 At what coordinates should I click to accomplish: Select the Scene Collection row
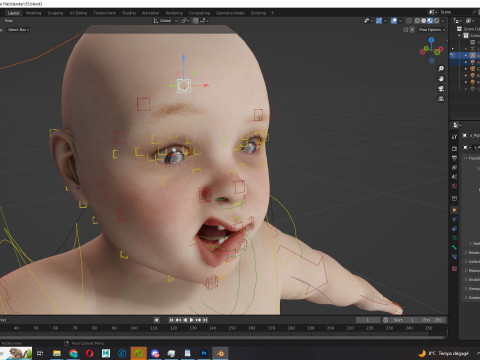pos(468,29)
